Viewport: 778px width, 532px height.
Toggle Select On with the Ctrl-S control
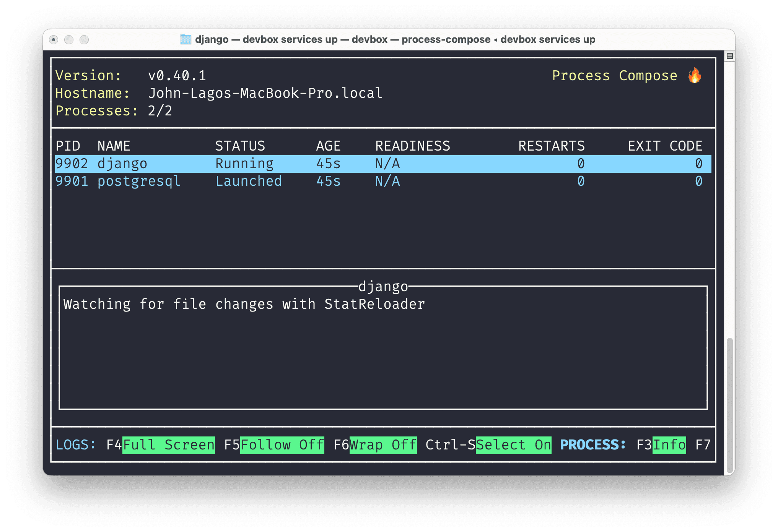pyautogui.click(x=513, y=445)
